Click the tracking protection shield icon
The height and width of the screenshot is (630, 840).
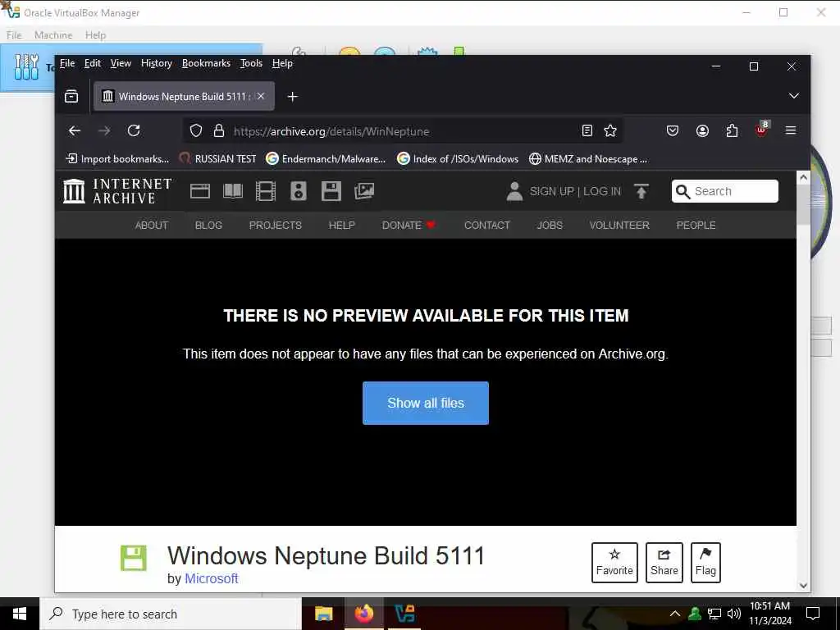tap(196, 130)
